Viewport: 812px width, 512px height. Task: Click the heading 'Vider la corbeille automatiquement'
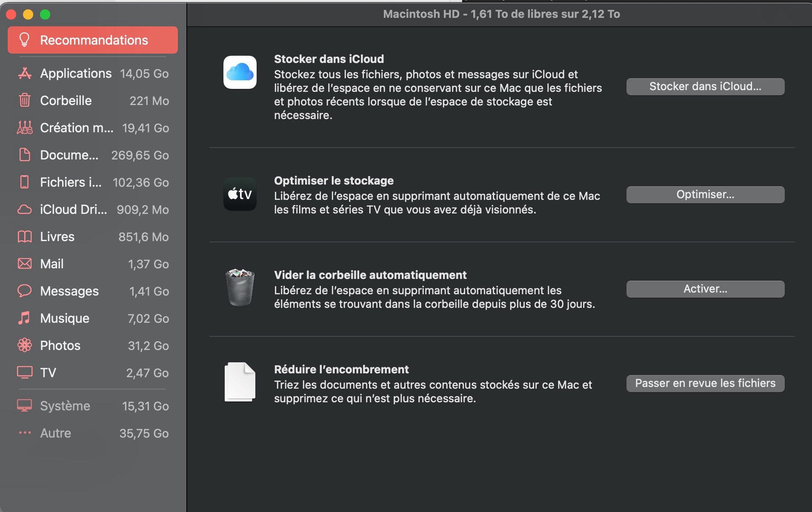[370, 275]
